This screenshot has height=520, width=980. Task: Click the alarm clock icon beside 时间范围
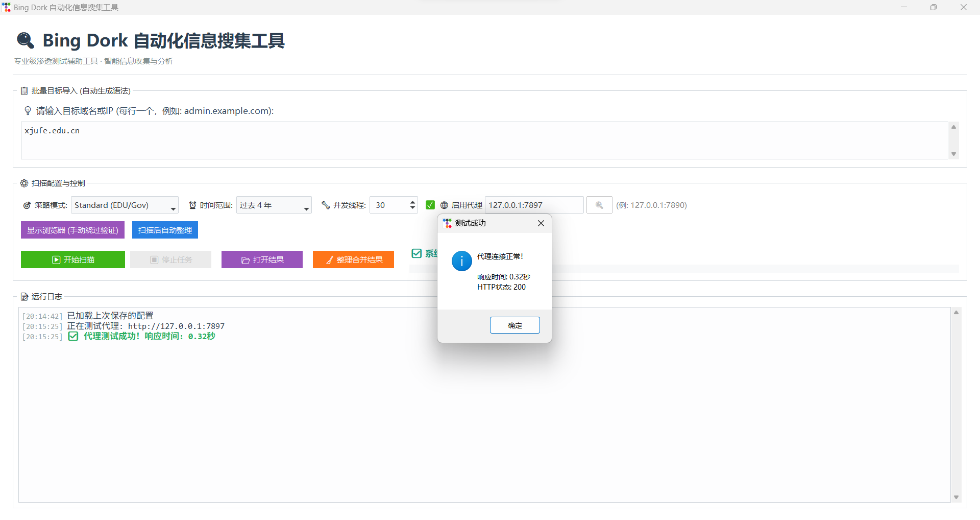[192, 205]
